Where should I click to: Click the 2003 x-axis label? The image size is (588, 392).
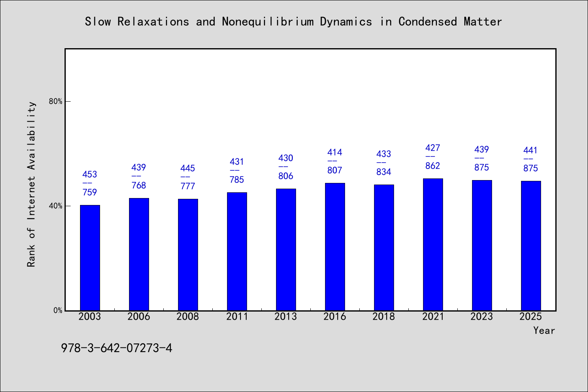coord(90,317)
